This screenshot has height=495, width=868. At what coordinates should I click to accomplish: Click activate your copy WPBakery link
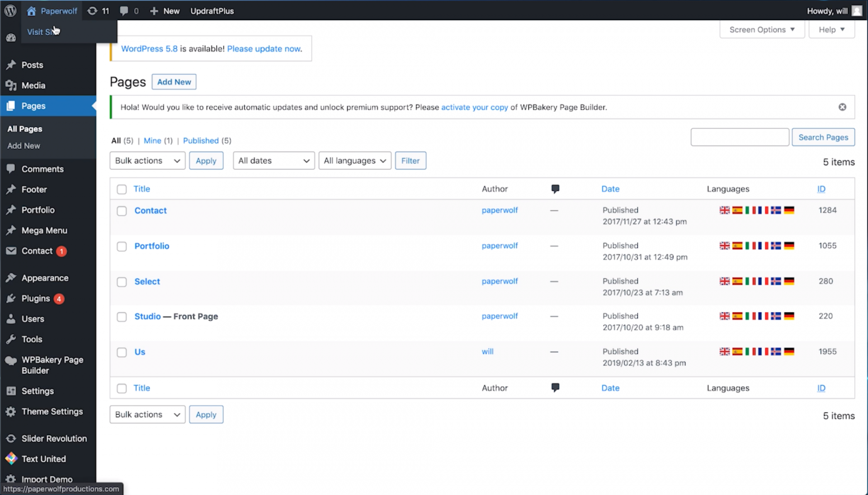(475, 107)
